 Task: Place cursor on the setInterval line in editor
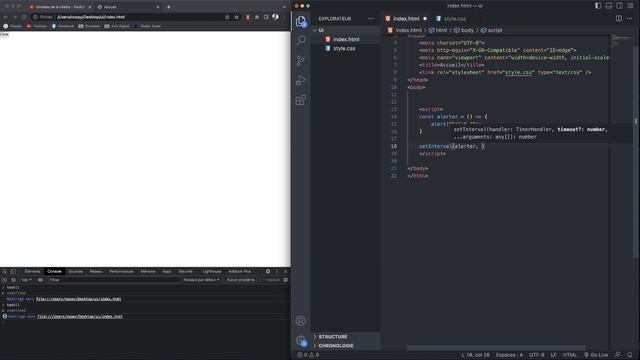452,146
